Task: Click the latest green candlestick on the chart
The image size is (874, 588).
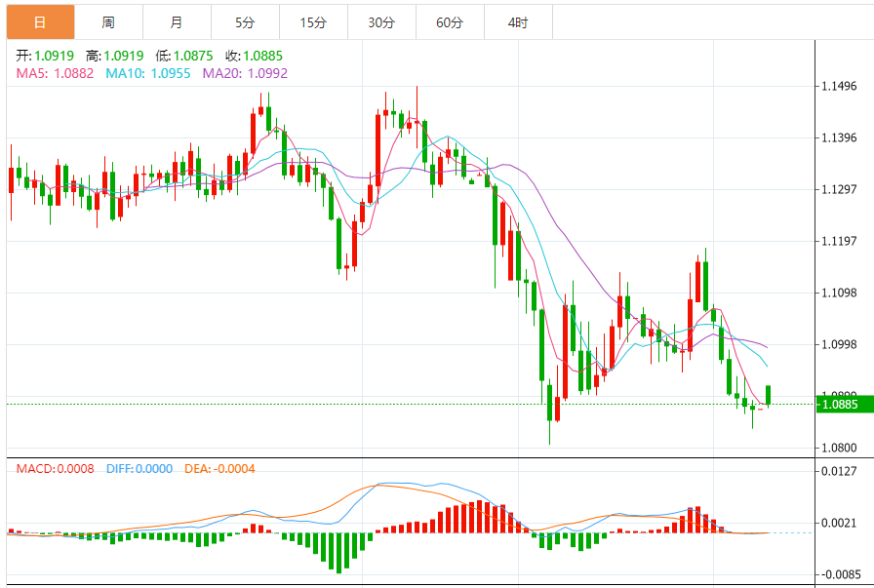Action: 768,395
